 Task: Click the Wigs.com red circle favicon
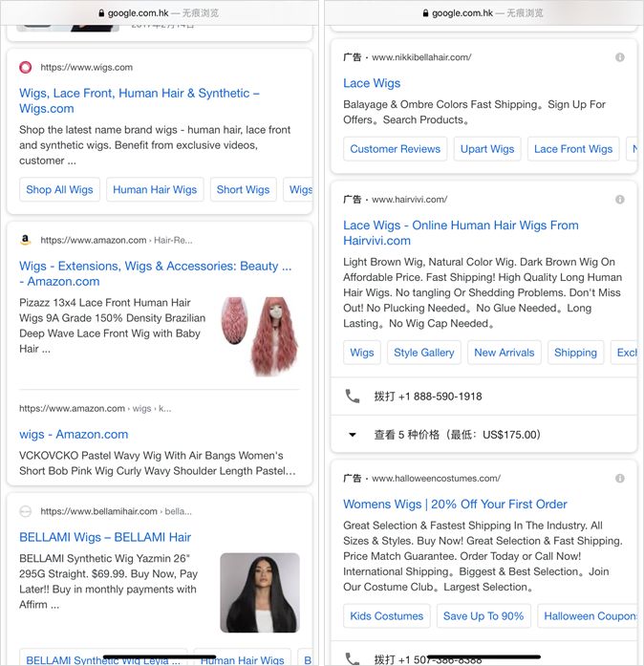[26, 67]
